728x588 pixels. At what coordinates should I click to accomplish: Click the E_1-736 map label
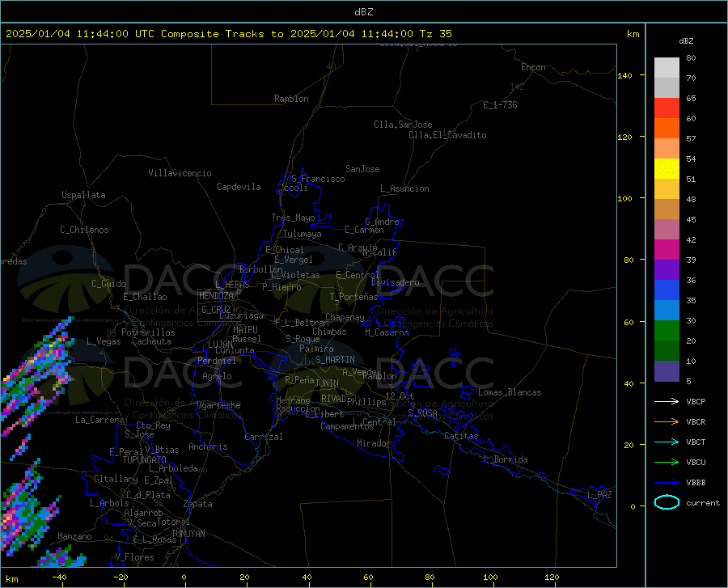click(500, 105)
